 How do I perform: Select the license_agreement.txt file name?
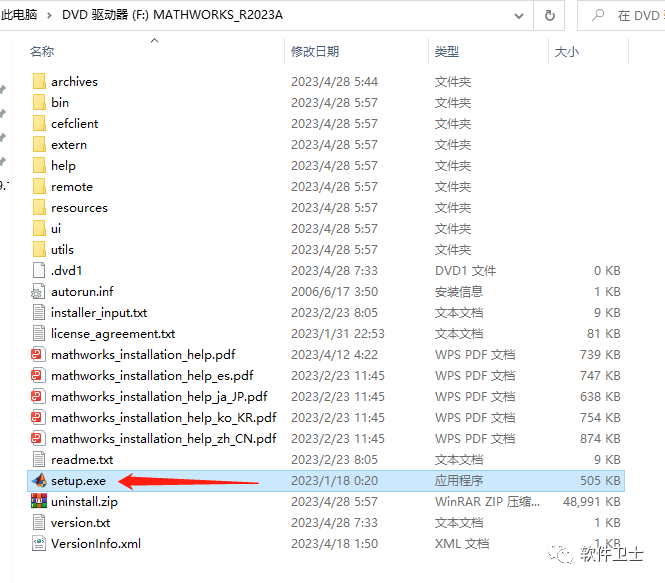(x=113, y=334)
